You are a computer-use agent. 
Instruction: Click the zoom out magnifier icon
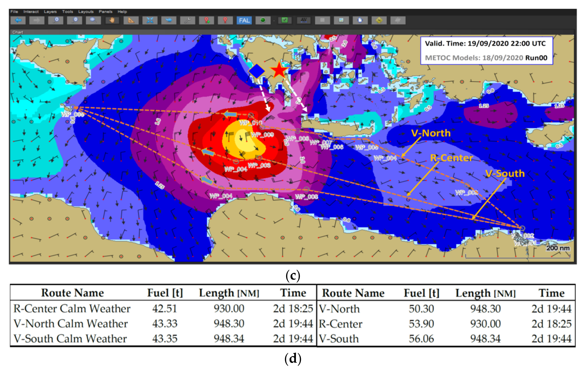tap(75, 20)
